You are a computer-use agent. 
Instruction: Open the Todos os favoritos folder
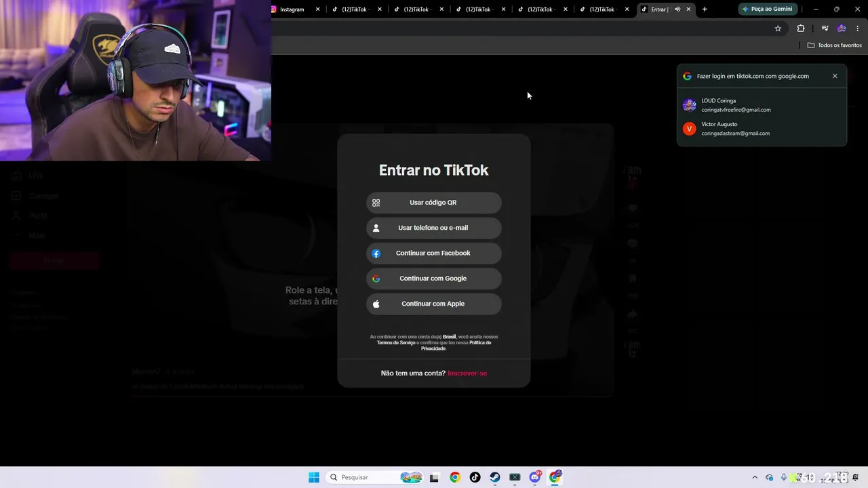(834, 45)
